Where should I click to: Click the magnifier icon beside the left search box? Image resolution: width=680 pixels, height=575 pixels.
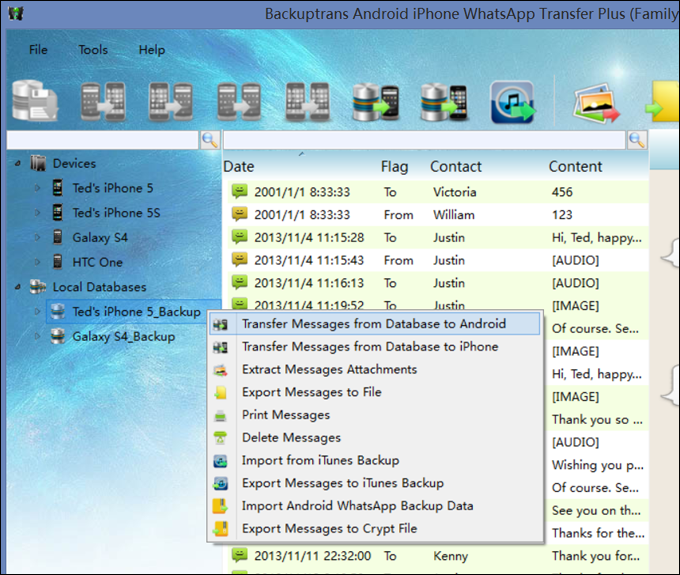click(x=210, y=140)
